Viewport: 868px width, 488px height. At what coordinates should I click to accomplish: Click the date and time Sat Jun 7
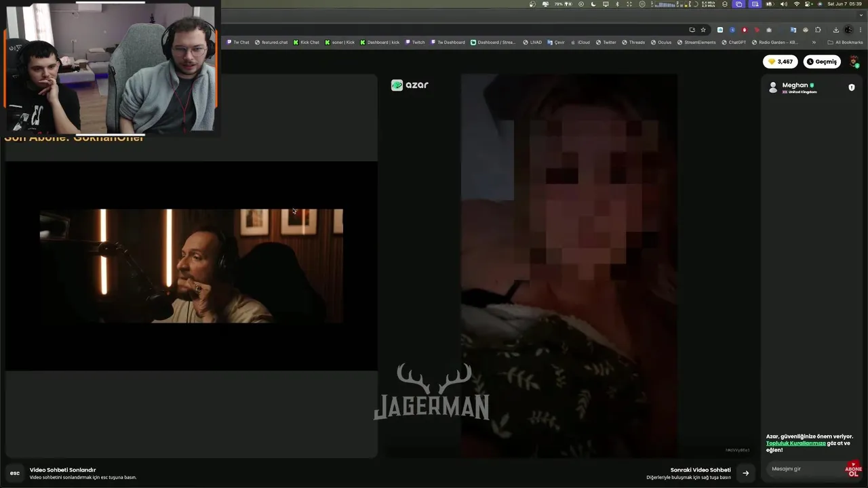[x=844, y=4]
